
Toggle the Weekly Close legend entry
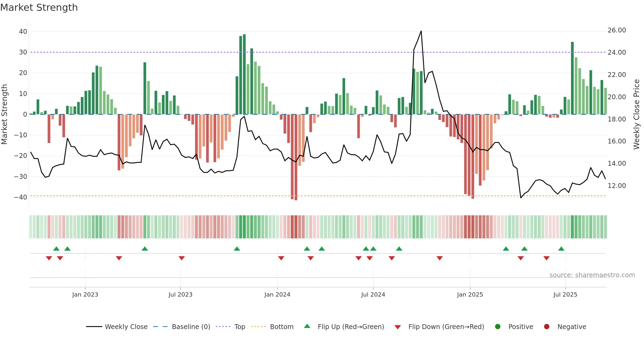pos(117,327)
